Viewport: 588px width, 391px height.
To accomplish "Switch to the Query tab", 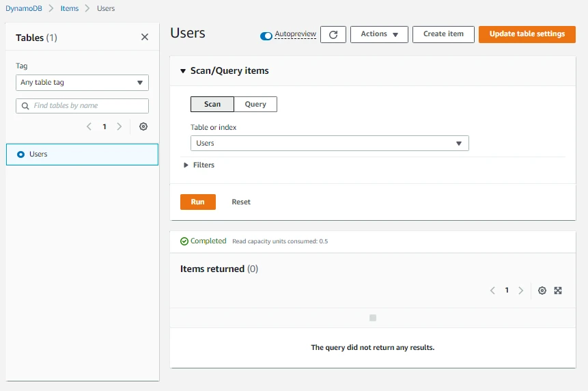I will tap(255, 105).
